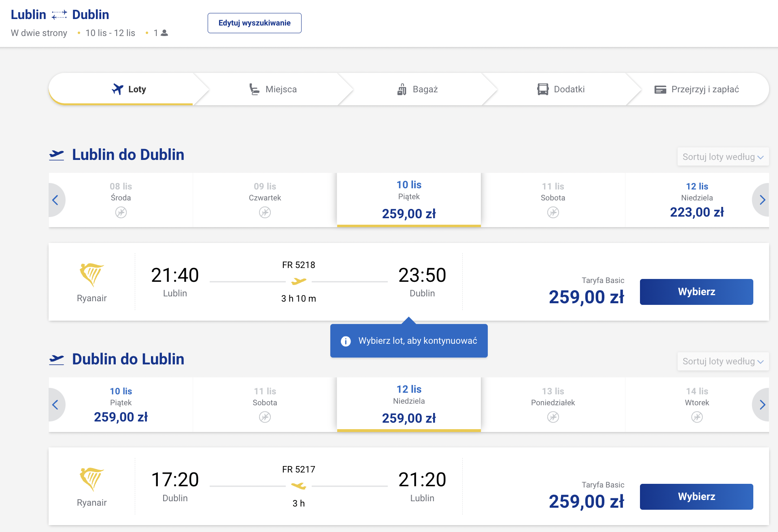Screen dimensions: 778x532
Task: Select return date 10 lis Piątek
Action: (121, 404)
